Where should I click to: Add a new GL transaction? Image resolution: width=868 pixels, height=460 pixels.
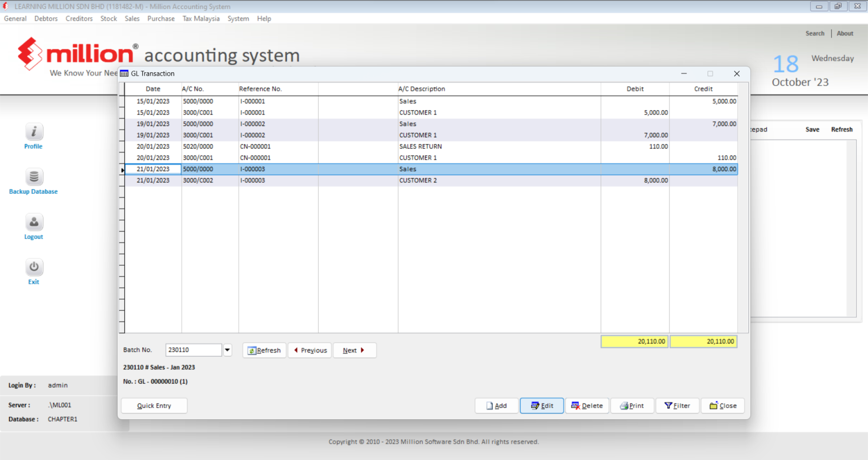(x=496, y=405)
